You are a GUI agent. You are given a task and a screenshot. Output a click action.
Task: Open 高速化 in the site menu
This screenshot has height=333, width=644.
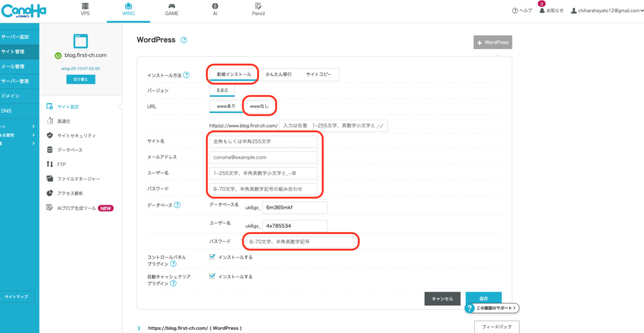[x=65, y=121]
